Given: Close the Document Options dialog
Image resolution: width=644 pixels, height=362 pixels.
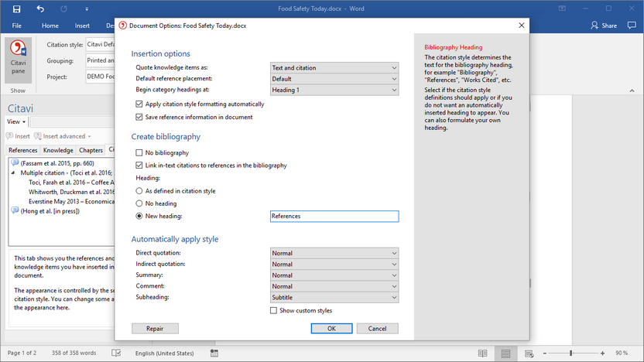Looking at the screenshot, I should (521, 26).
